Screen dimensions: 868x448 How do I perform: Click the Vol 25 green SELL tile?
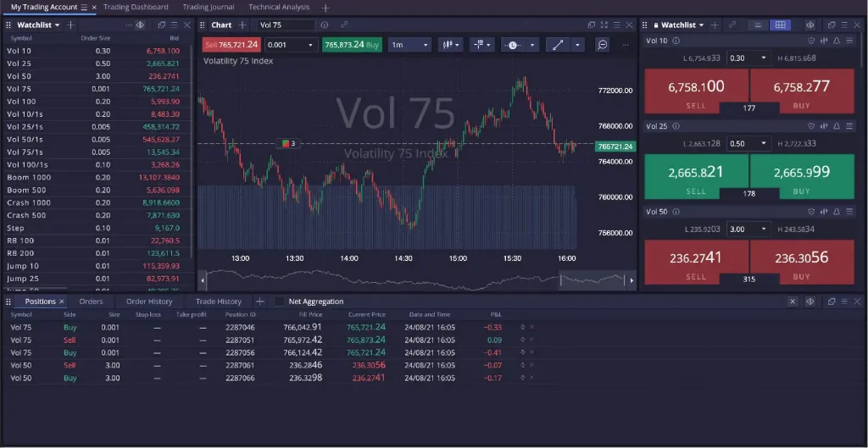pyautogui.click(x=696, y=178)
